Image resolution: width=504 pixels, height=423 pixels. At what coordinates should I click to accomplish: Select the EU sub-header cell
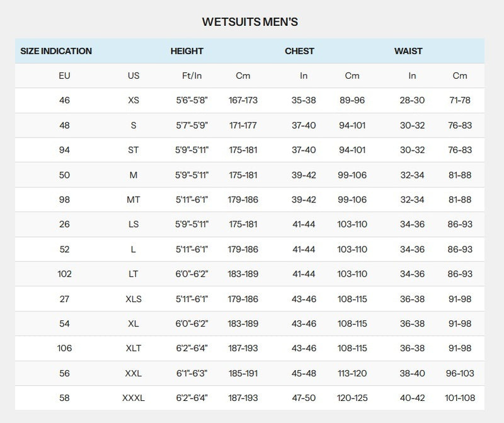(x=64, y=76)
